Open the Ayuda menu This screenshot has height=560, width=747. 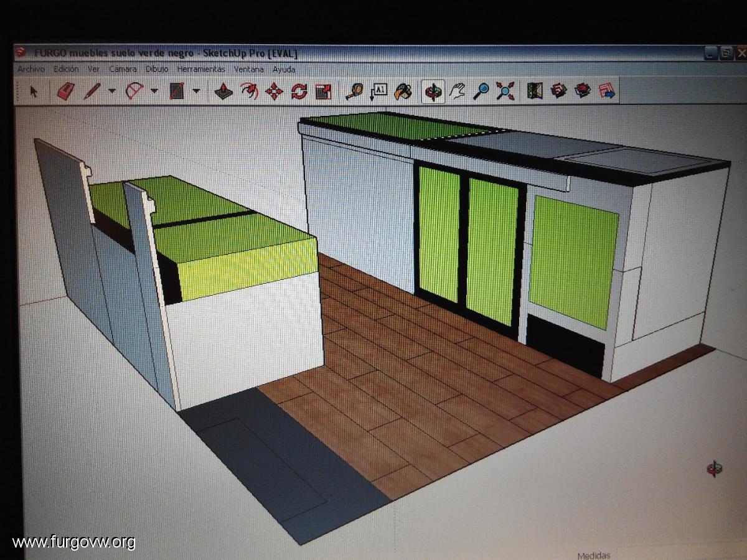coord(284,69)
